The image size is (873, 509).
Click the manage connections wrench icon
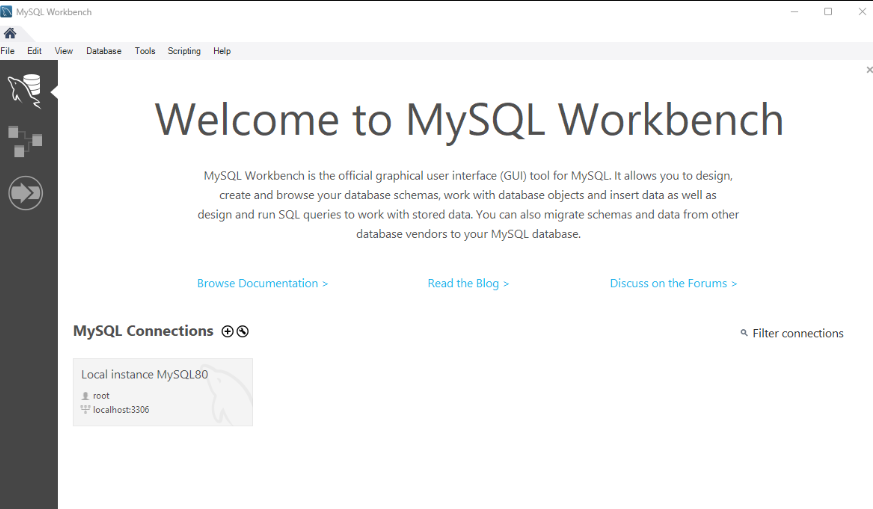(x=242, y=332)
